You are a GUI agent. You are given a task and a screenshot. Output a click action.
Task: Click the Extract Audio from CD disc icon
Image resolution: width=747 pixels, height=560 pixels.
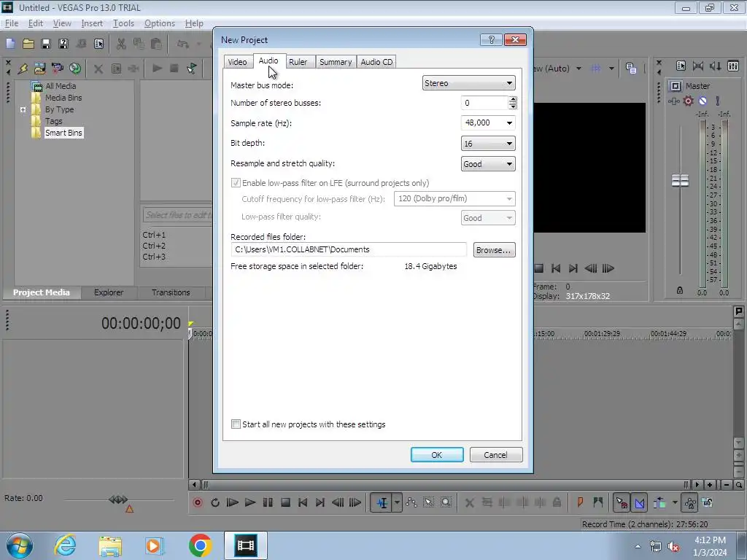(75, 68)
